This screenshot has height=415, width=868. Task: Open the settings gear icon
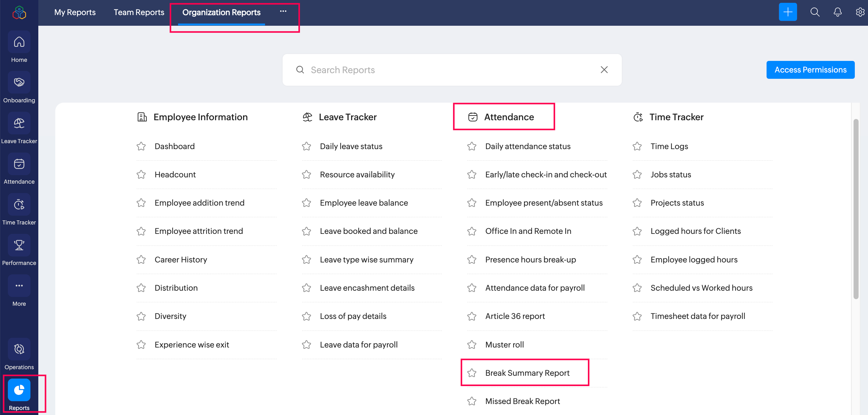pos(860,12)
